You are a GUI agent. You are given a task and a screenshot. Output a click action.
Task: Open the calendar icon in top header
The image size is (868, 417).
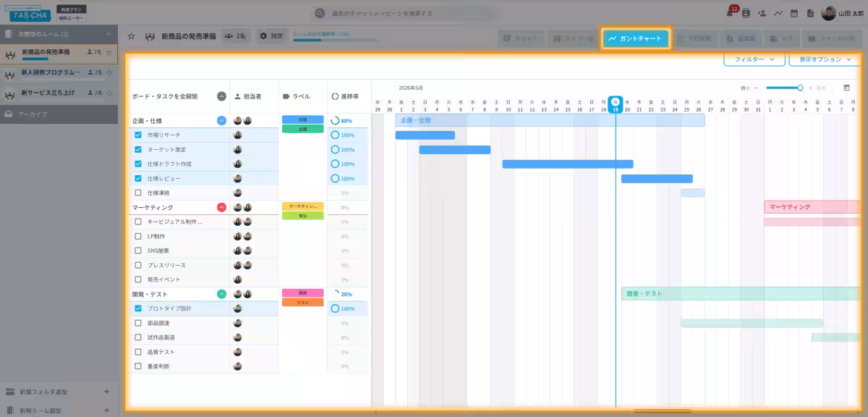(x=794, y=13)
